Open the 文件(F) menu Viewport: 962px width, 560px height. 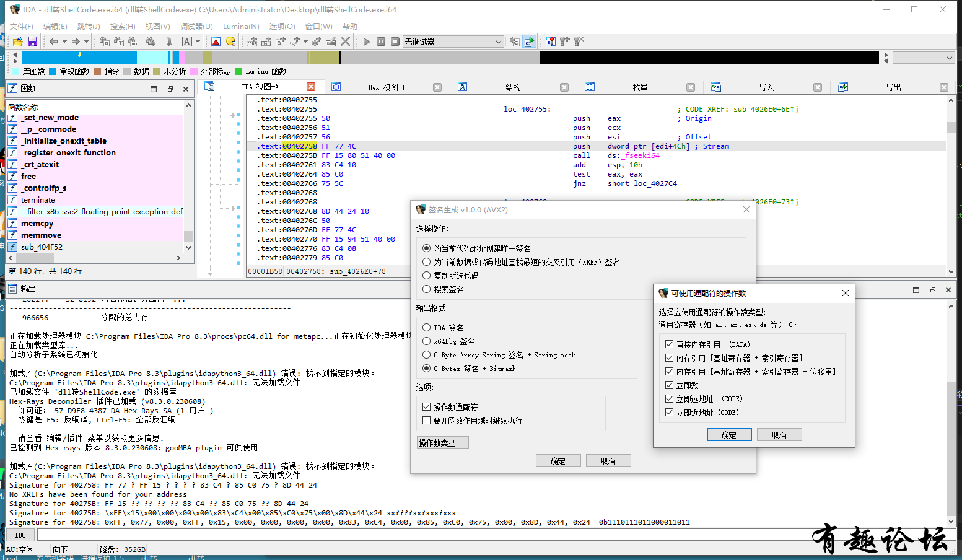(22, 26)
